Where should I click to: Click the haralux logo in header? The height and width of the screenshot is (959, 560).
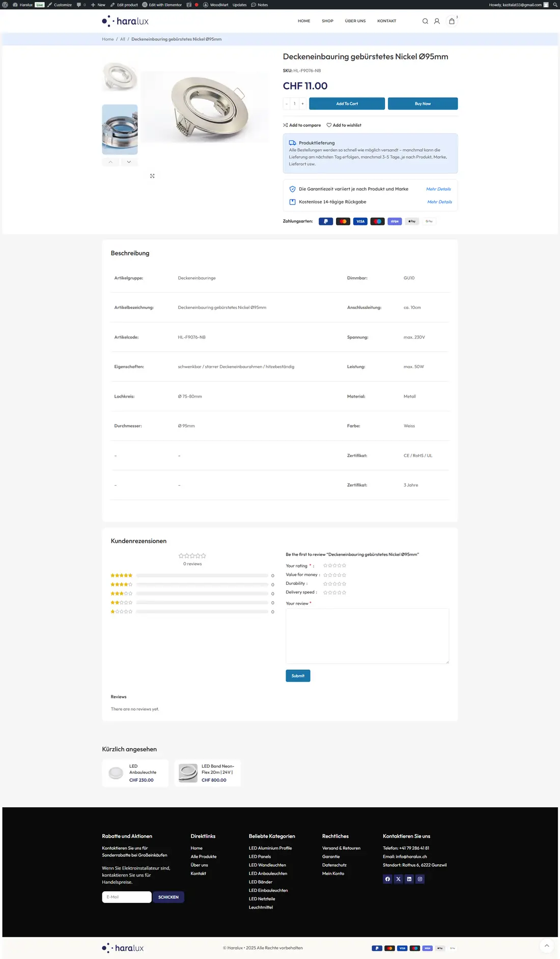(x=125, y=21)
